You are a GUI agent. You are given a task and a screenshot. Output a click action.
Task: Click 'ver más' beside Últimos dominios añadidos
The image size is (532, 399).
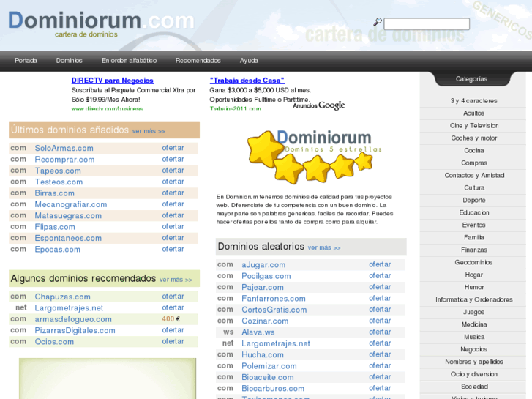click(149, 131)
